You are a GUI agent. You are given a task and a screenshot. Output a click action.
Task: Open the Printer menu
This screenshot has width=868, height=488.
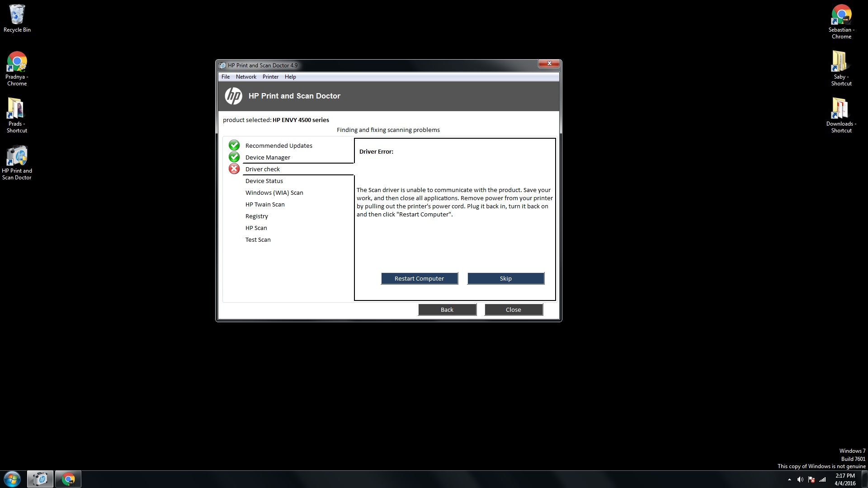[270, 77]
